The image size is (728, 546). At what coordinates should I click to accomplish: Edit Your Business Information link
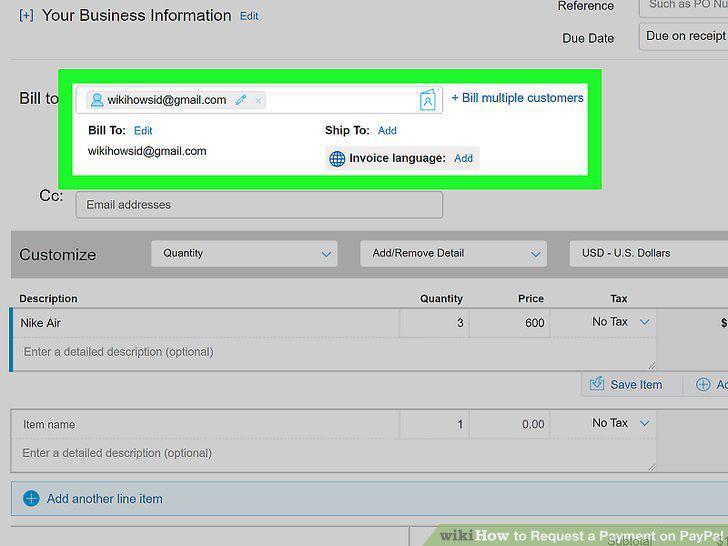click(249, 16)
